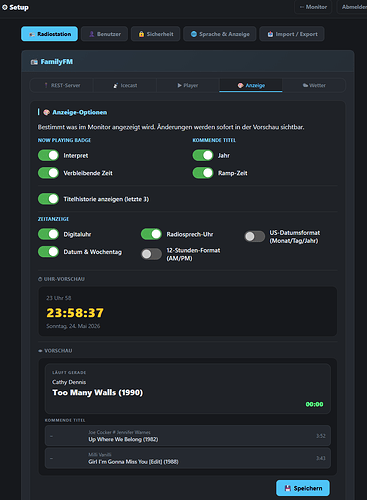Click the ZEITANZEIGE section label

pos(53,219)
